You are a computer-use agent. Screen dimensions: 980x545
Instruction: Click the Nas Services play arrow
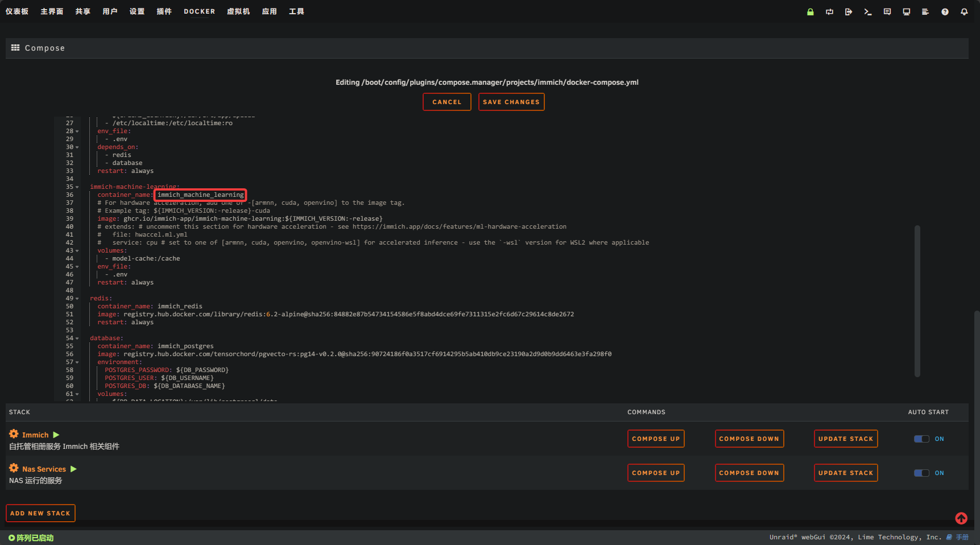point(73,469)
